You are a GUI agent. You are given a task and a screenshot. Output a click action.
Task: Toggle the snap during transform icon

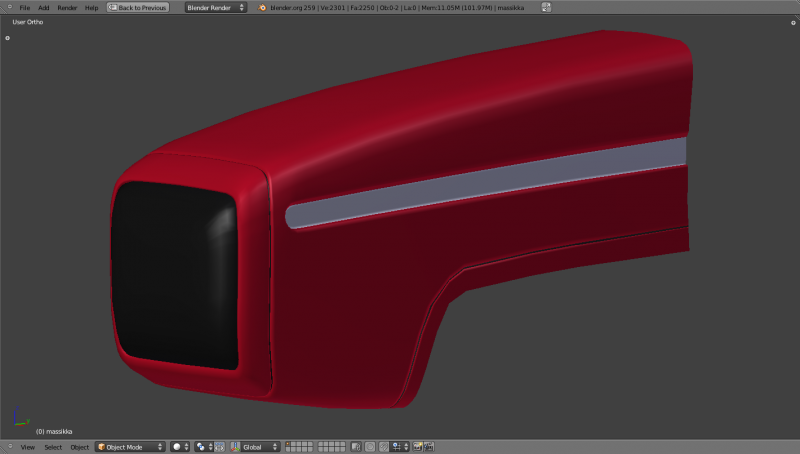coord(385,447)
